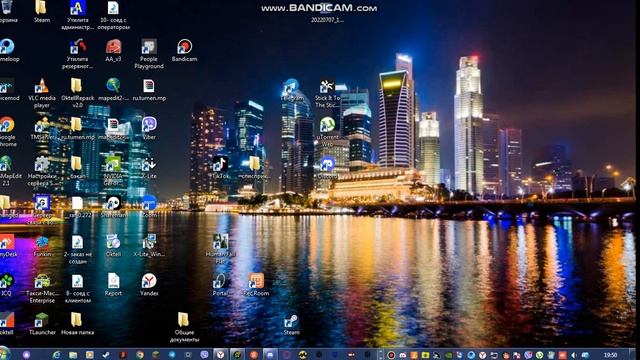Open the Steam folder on desktop
640x360 pixels.
click(41, 11)
